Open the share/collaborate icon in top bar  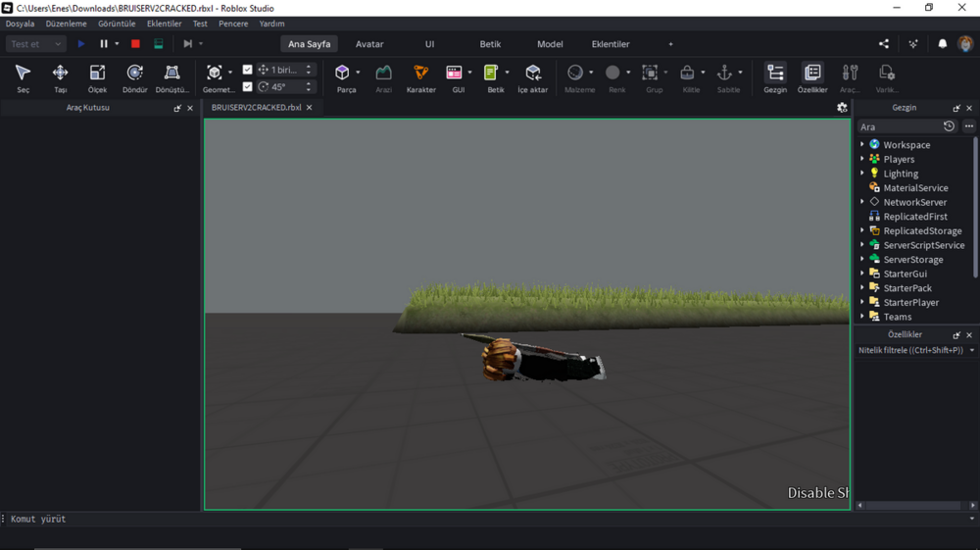click(x=884, y=44)
